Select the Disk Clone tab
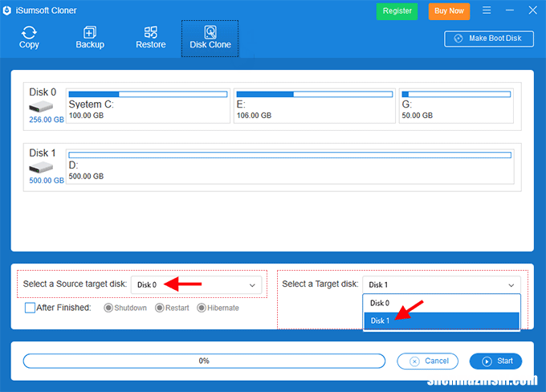This screenshot has height=392, width=546. tap(210, 39)
